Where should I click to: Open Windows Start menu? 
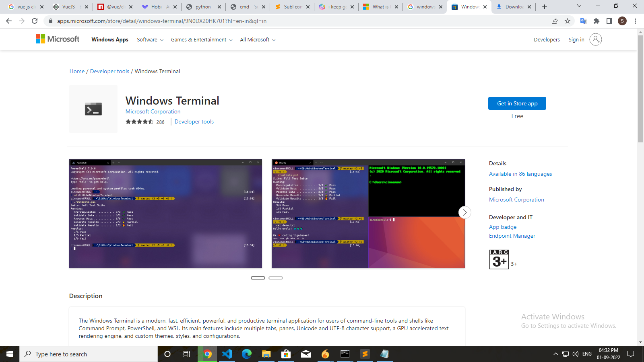pos(10,354)
